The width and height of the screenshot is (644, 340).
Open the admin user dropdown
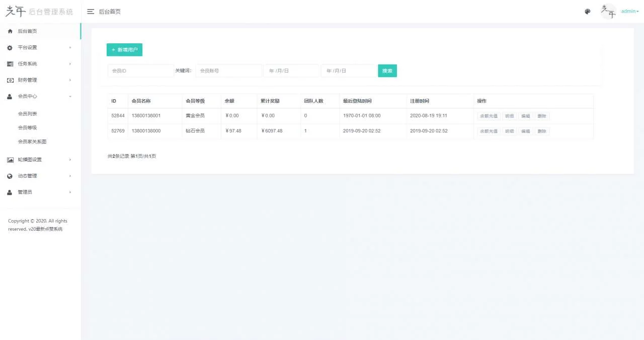click(629, 11)
